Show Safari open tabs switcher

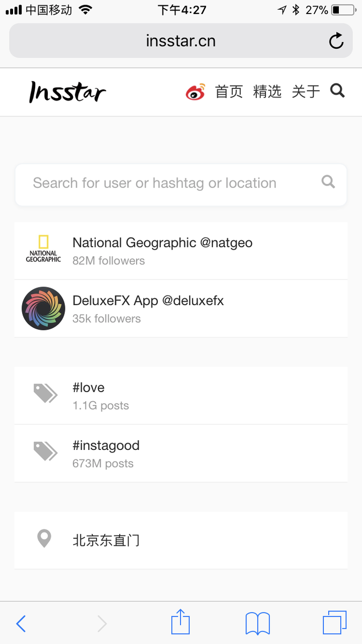click(x=334, y=623)
